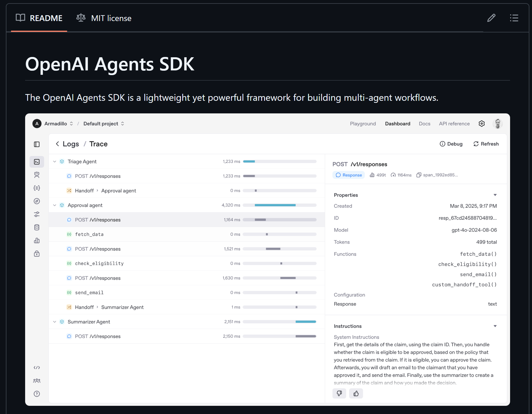The width and height of the screenshot is (532, 414).
Task: Click the Summarizer Agent 2,151 ms timeline bar
Action: tap(306, 322)
